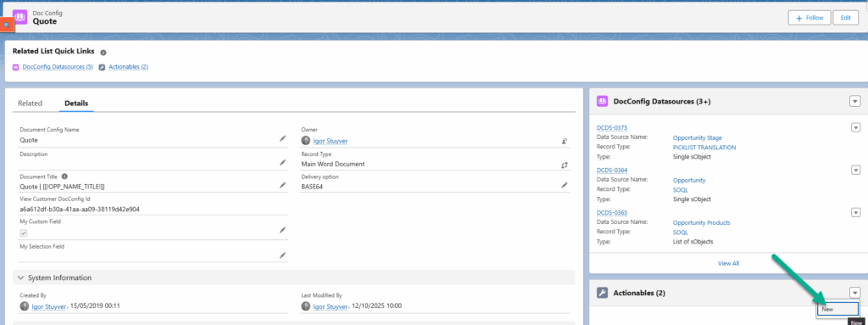Open the Opportunity Stage data source link
This screenshot has height=325, width=868.
point(697,137)
